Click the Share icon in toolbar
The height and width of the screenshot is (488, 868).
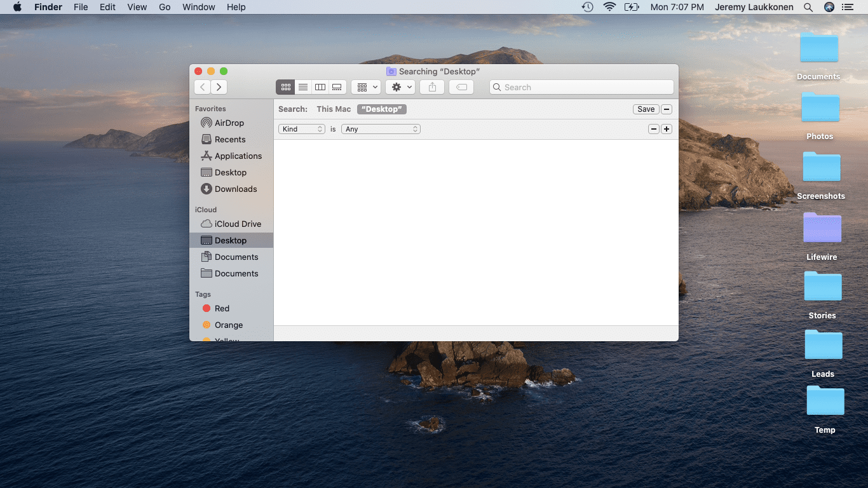click(x=432, y=87)
